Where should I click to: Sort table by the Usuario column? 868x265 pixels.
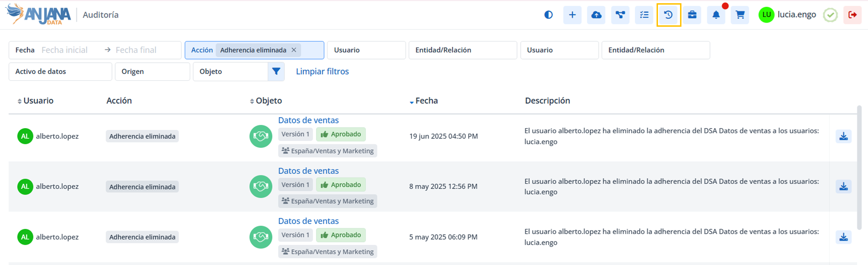click(x=38, y=100)
